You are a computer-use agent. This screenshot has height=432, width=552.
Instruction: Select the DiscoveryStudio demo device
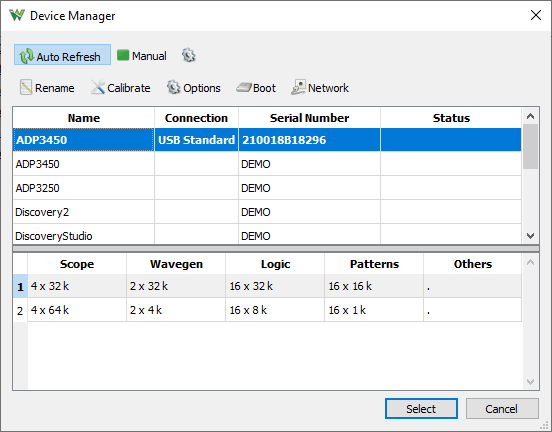(x=267, y=234)
